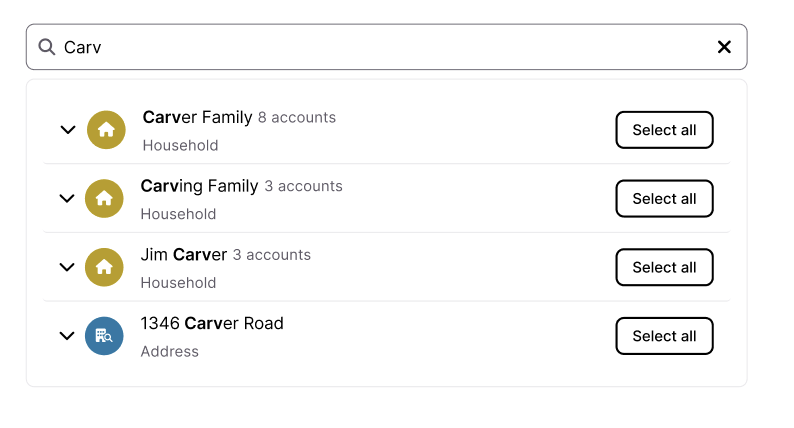Clear the search text with X
Screen dimensions: 794x428
724,47
